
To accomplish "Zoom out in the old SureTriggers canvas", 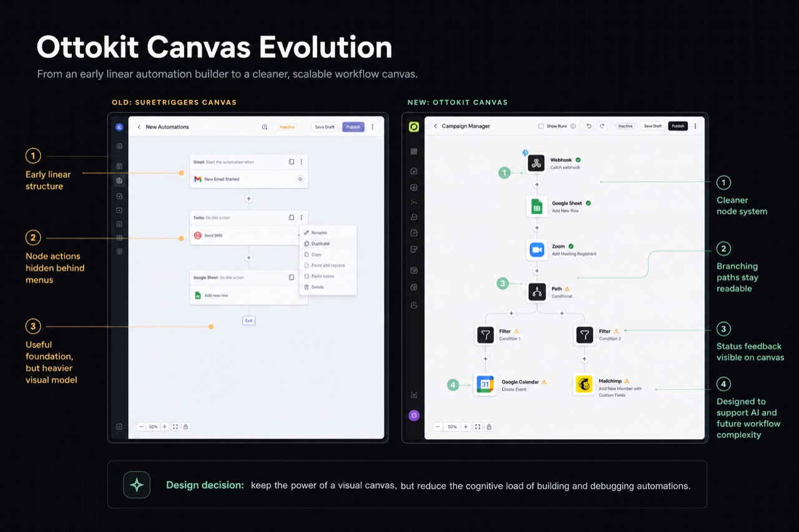I will 142,427.
